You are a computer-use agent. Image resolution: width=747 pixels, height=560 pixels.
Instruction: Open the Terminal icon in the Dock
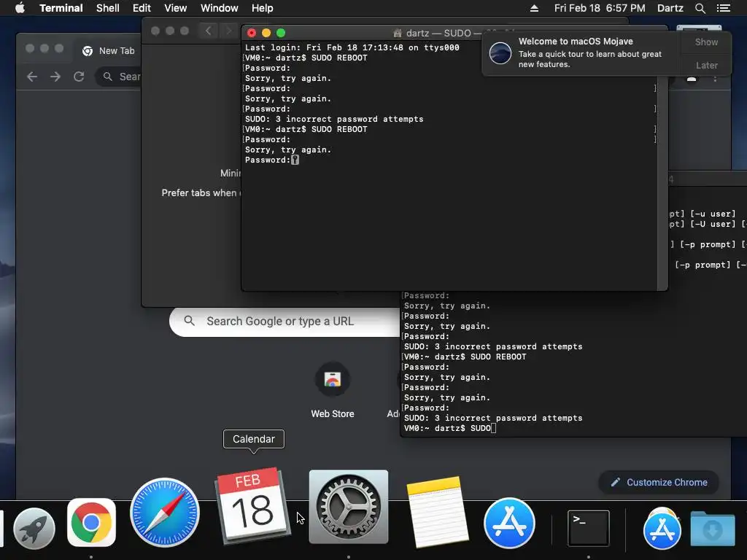click(x=589, y=528)
